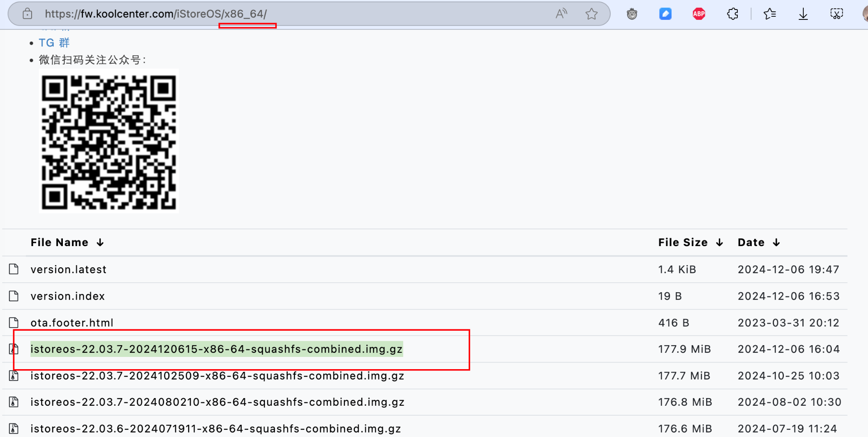Download istoreos-22.03.7-2024120615 image file

[x=216, y=349]
